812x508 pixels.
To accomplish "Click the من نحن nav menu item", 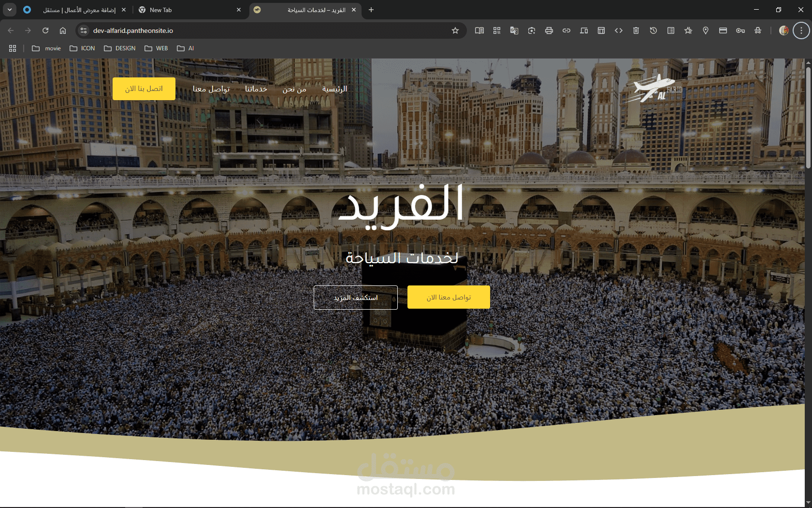I will pos(294,89).
